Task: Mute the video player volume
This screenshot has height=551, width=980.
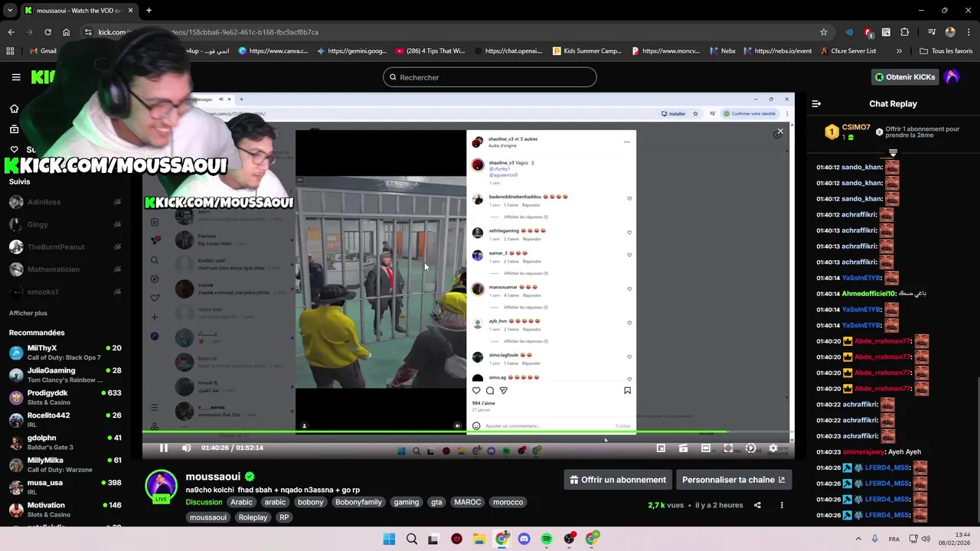Action: pos(186,448)
